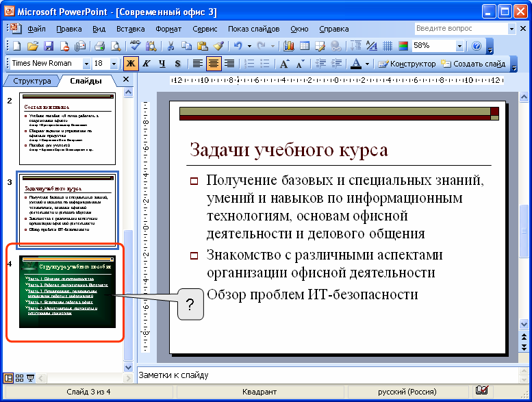Open the Вставка menu

tap(131, 29)
